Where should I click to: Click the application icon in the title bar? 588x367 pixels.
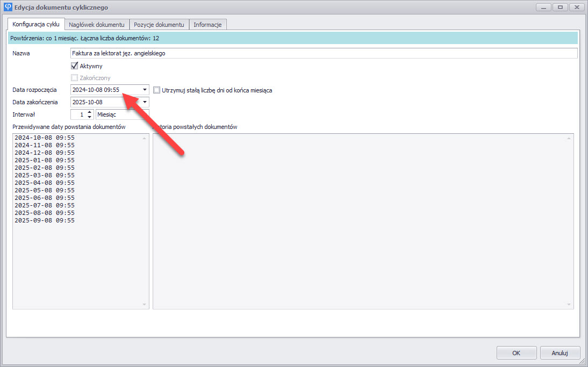(x=8, y=8)
